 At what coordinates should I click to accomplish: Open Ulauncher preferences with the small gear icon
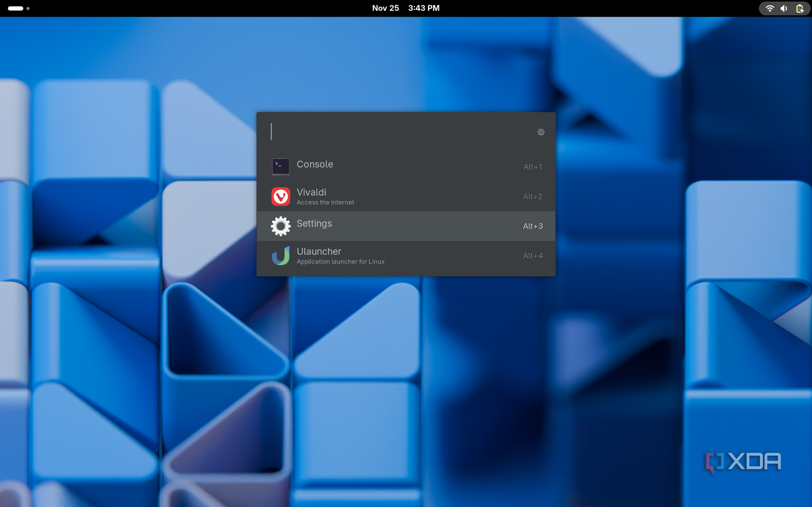pos(540,132)
